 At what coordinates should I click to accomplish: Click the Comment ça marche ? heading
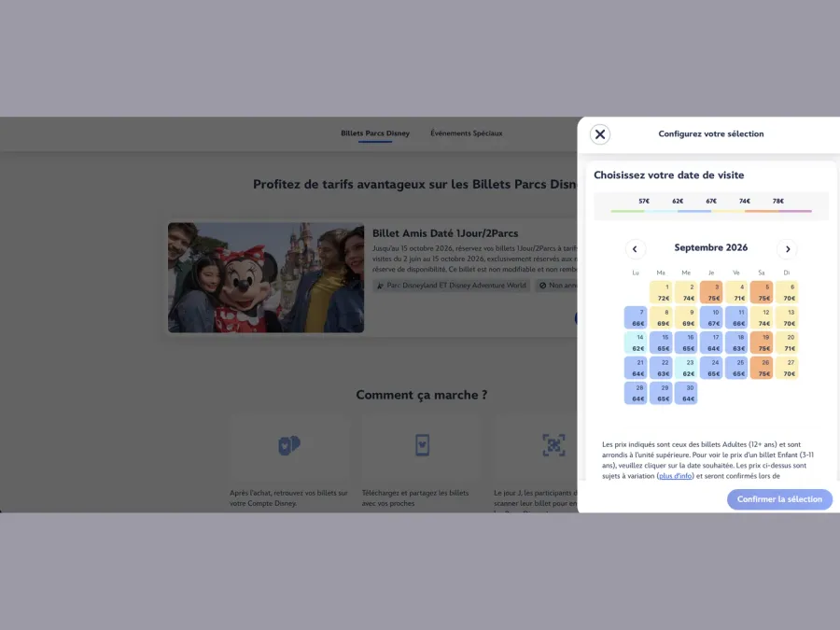click(x=422, y=396)
